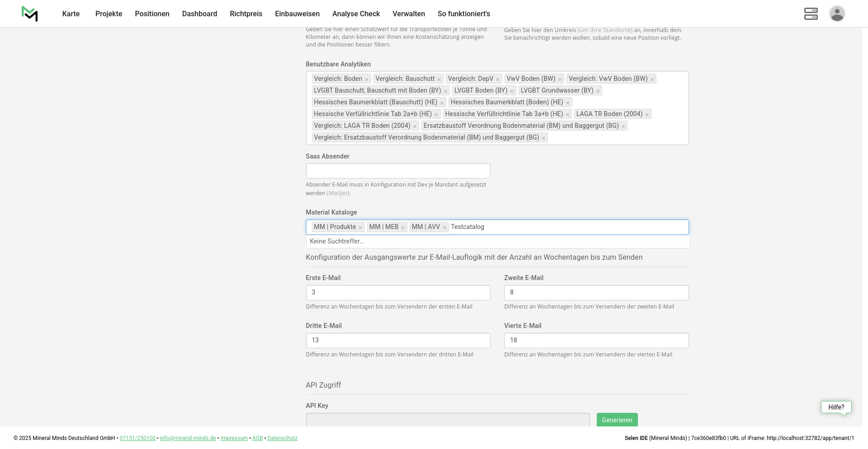Viewport: 868px width, 449px height.
Task: Remove the 'MM | MEB' catalog tag
Action: pos(403,228)
